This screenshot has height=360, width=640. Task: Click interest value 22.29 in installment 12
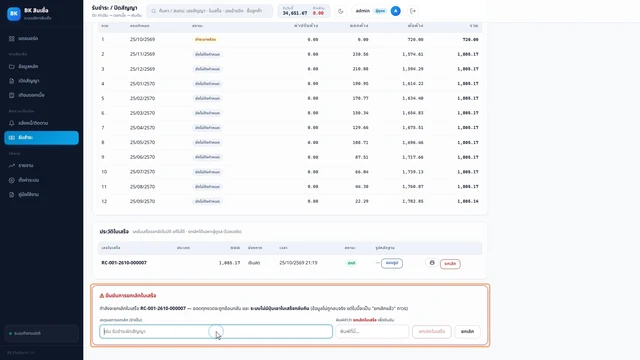[x=362, y=201]
